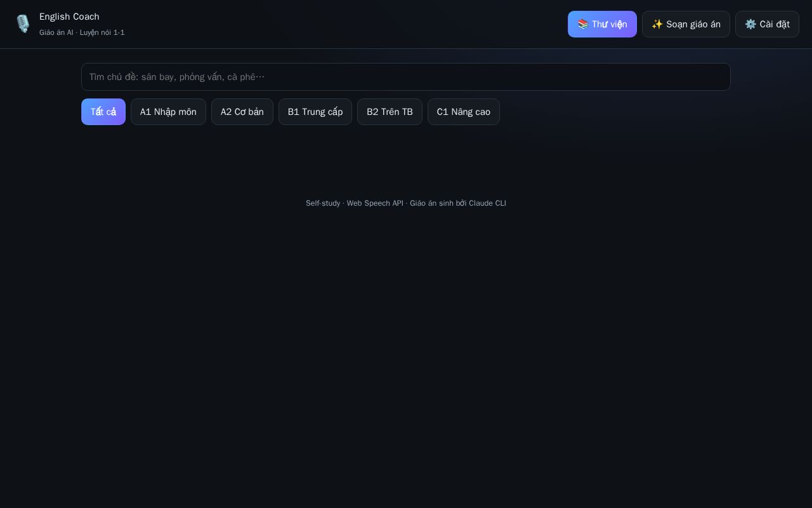Click the English Coach title

pos(69,17)
